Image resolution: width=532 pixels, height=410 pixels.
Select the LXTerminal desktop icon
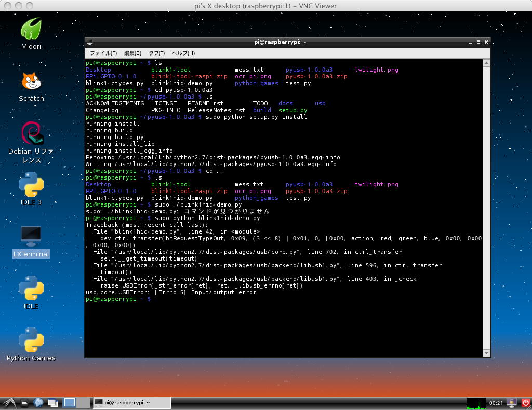pos(31,236)
